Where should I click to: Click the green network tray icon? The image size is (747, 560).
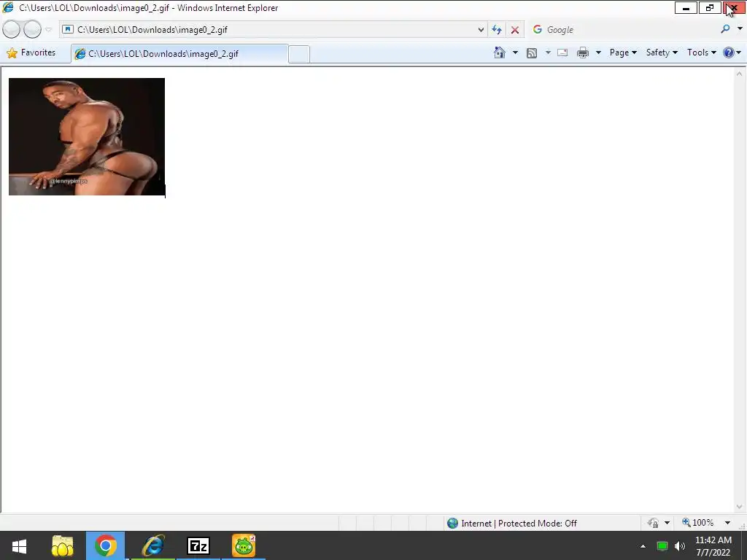tap(662, 546)
